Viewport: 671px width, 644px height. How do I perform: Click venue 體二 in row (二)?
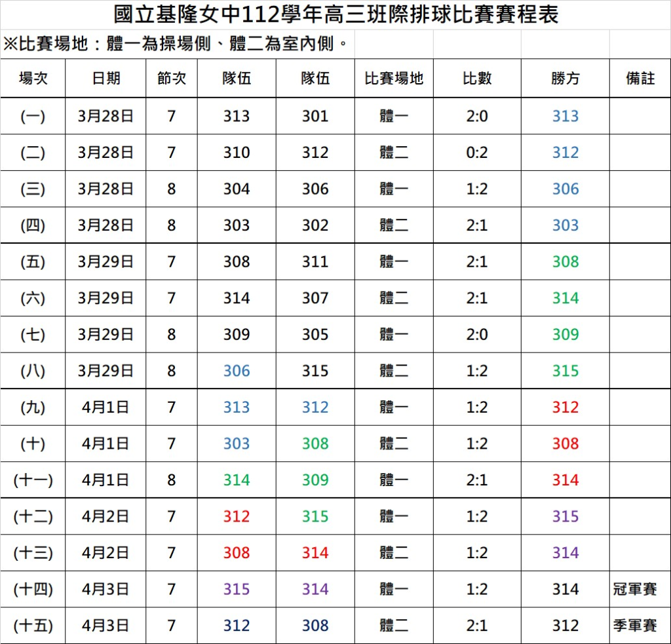tap(394, 153)
